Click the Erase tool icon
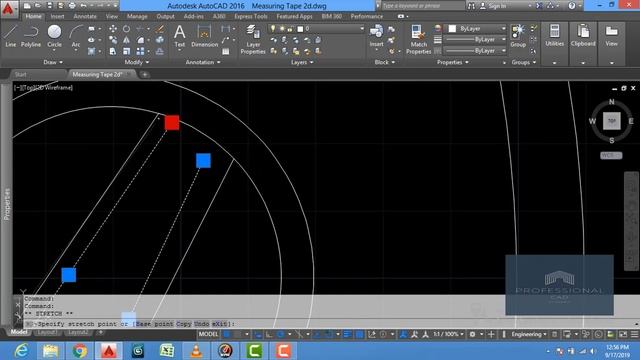Image resolution: width=640 pixels, height=360 pixels. tap(160, 29)
